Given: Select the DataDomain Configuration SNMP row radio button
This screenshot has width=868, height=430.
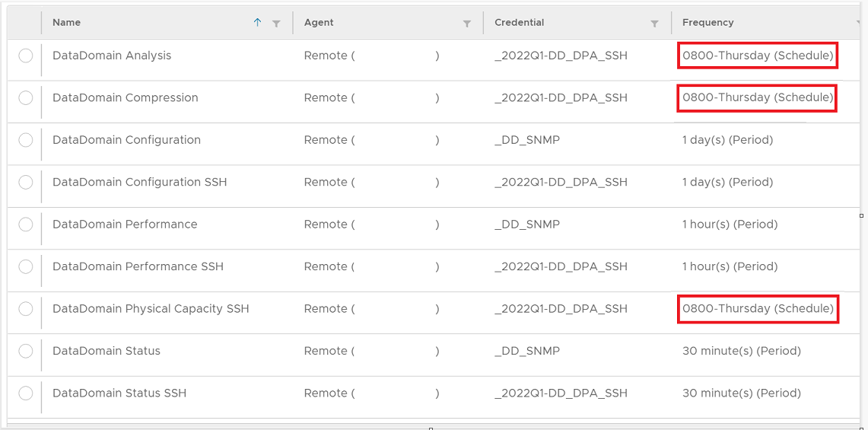Looking at the screenshot, I should click(x=25, y=140).
